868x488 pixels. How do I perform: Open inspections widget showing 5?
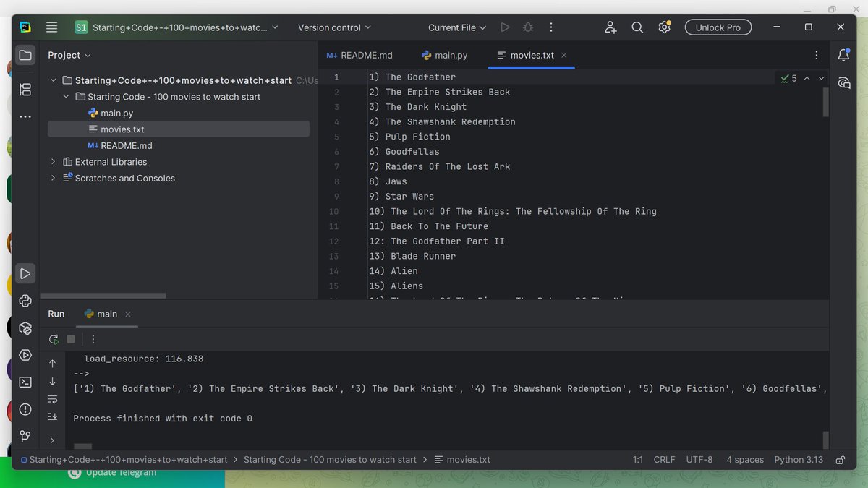coord(788,78)
